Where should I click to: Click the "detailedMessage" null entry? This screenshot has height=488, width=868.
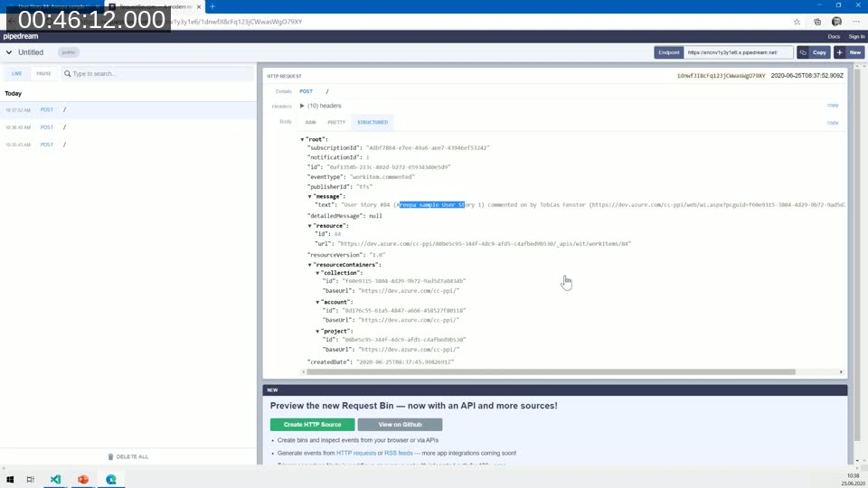click(344, 216)
